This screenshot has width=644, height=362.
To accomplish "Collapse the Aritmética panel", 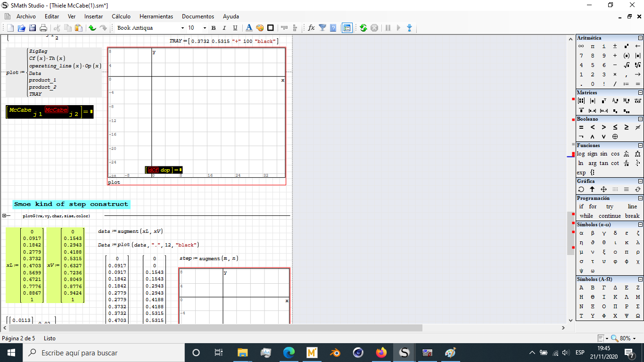I will pyautogui.click(x=640, y=38).
